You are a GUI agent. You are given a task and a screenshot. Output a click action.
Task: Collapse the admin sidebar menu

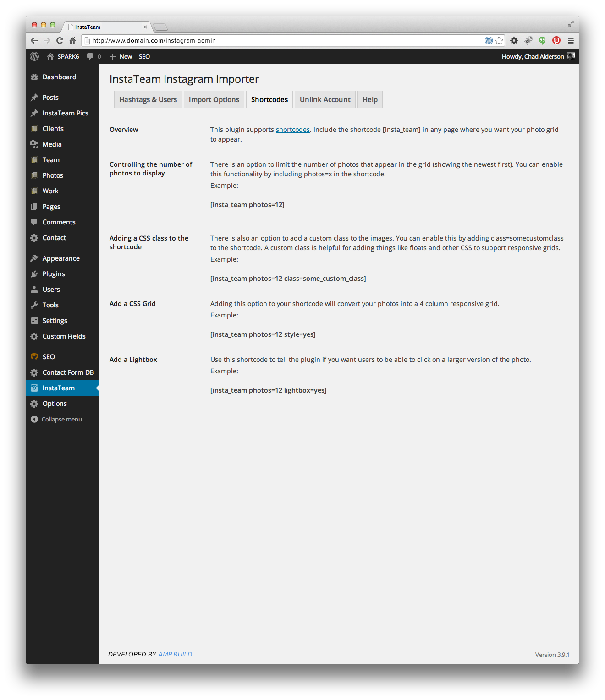(x=57, y=419)
